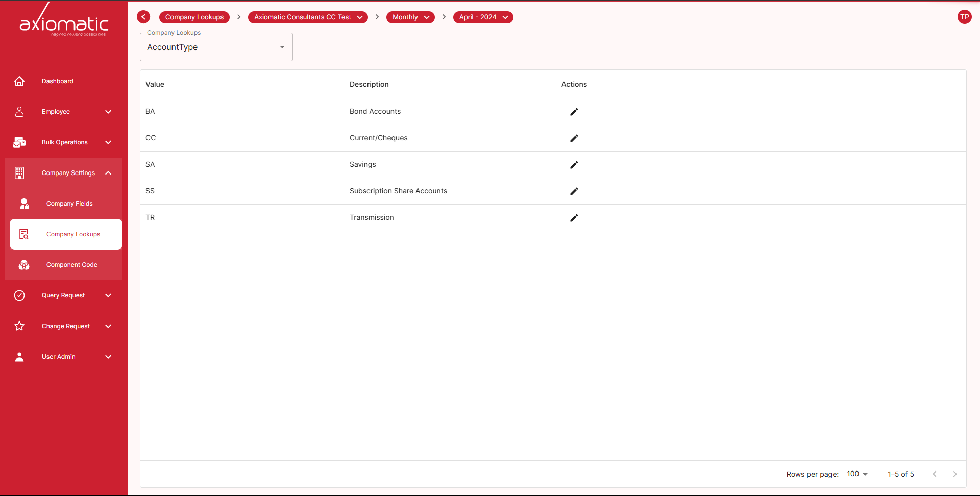Click the edit pencil for Bond Accounts

tap(574, 112)
